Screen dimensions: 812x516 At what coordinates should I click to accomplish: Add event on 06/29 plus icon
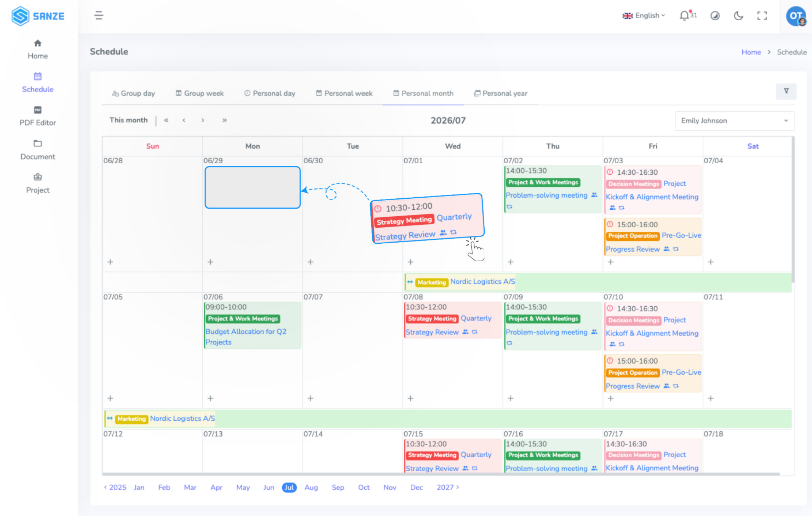coord(210,262)
